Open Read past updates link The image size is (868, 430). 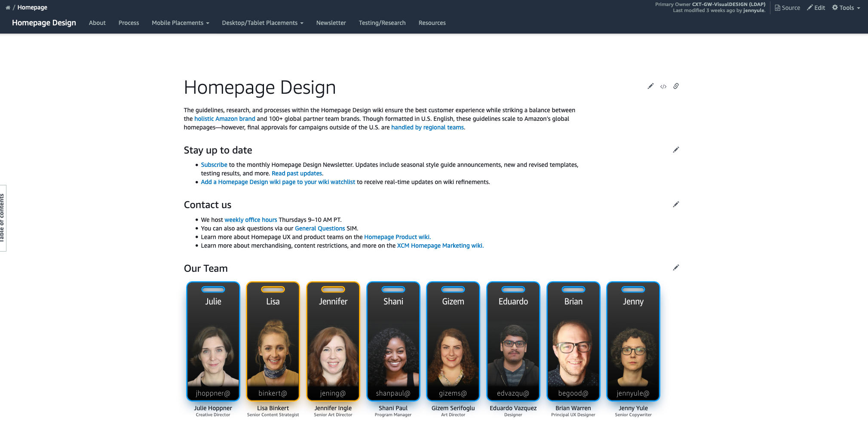tap(297, 173)
